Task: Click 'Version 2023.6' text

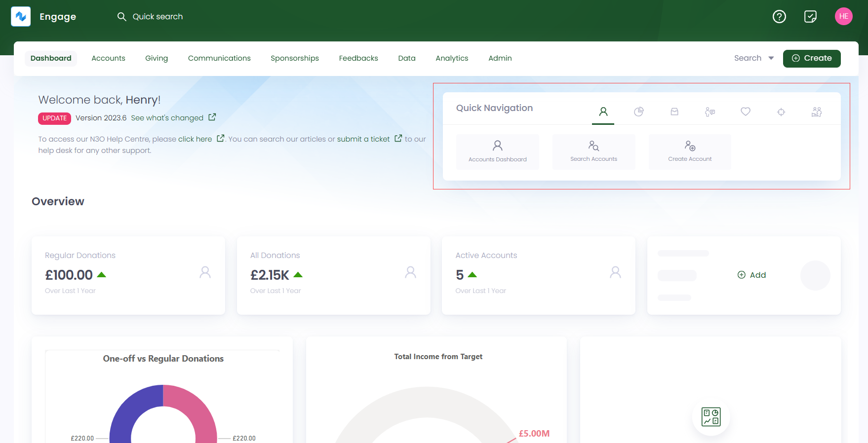Action: 101,118
